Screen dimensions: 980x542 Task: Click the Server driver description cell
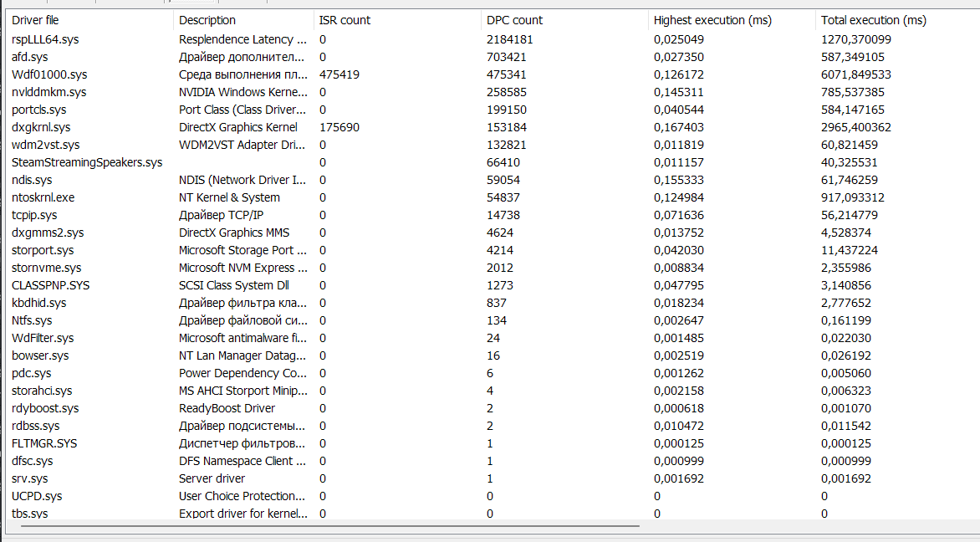(x=212, y=478)
